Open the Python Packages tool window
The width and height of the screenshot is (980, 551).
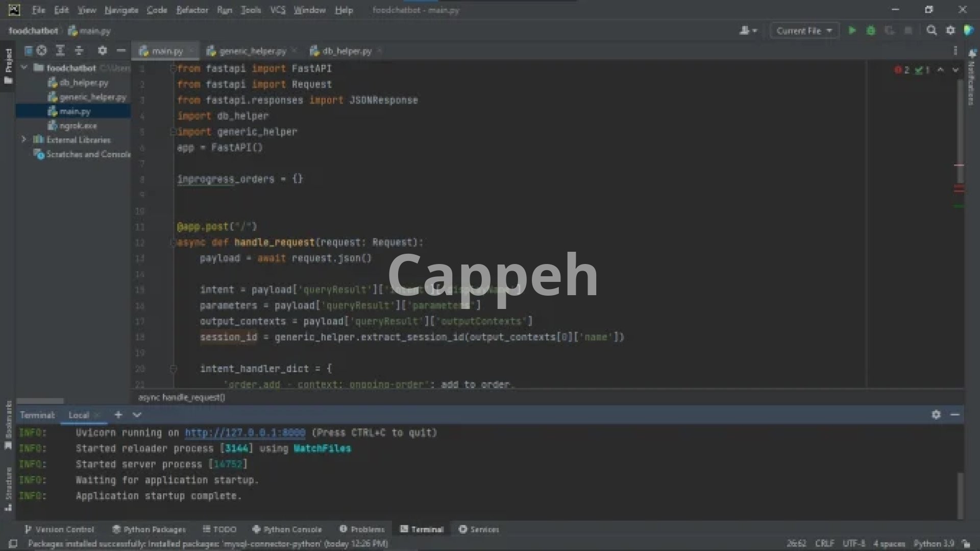pos(149,529)
